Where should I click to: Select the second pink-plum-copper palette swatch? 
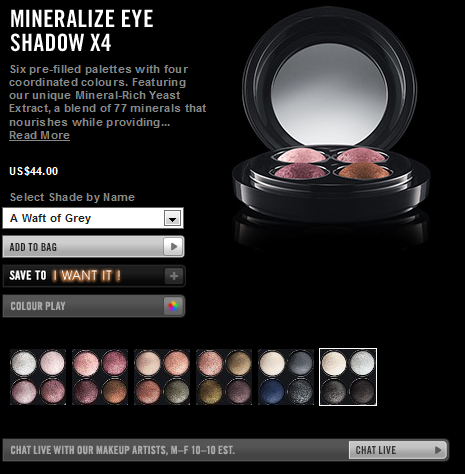(x=100, y=377)
